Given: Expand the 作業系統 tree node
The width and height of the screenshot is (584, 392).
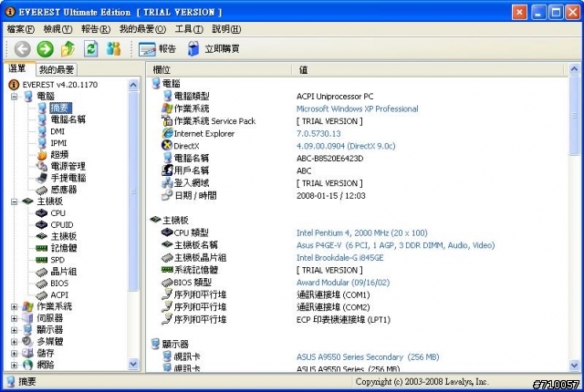Looking at the screenshot, I should pyautogui.click(x=15, y=307).
